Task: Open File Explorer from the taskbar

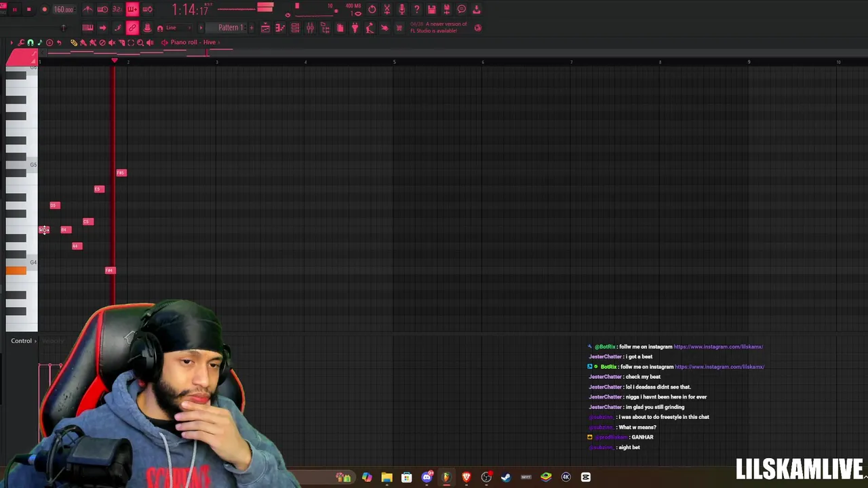Action: click(x=387, y=477)
